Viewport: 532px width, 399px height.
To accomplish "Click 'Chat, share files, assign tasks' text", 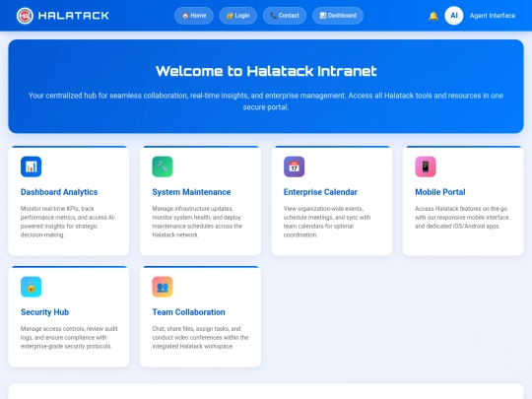I will (200, 337).
